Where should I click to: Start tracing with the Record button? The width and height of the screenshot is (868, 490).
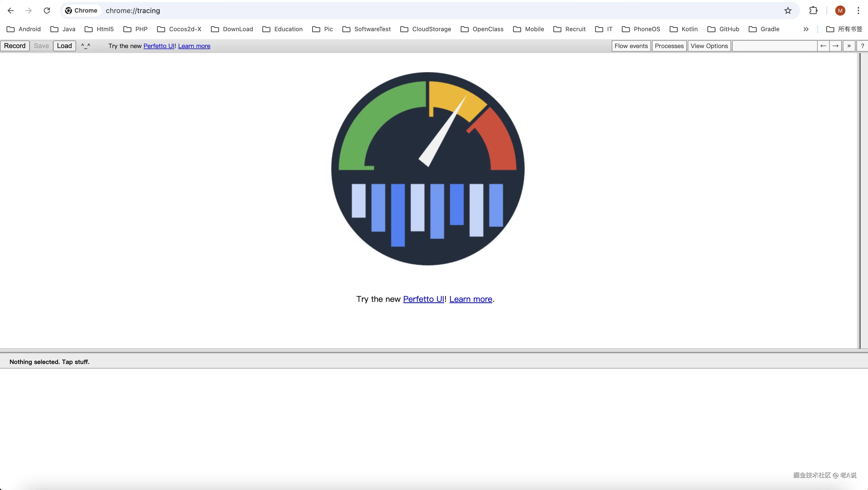pos(15,46)
